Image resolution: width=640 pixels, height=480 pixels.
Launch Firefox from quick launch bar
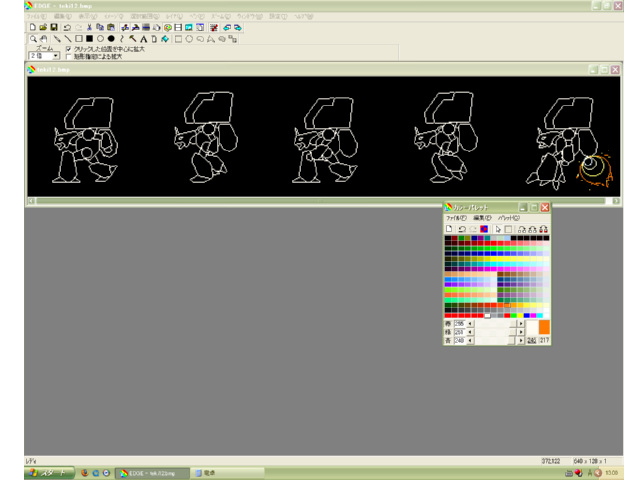(x=85, y=473)
